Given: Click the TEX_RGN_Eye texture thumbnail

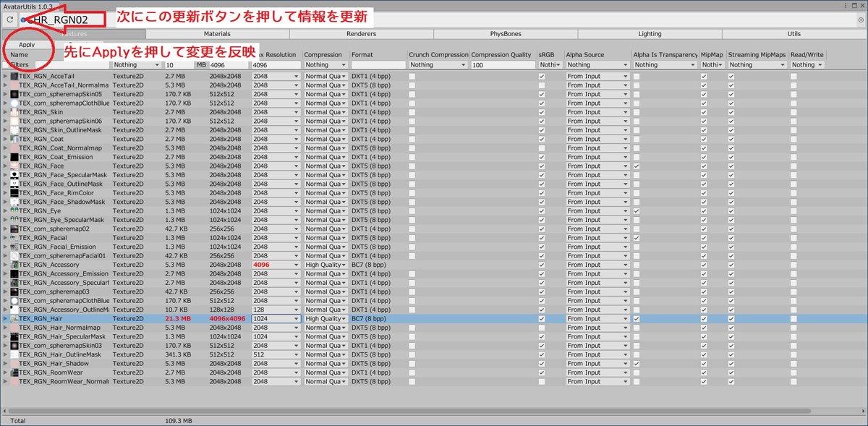Looking at the screenshot, I should pos(14,210).
